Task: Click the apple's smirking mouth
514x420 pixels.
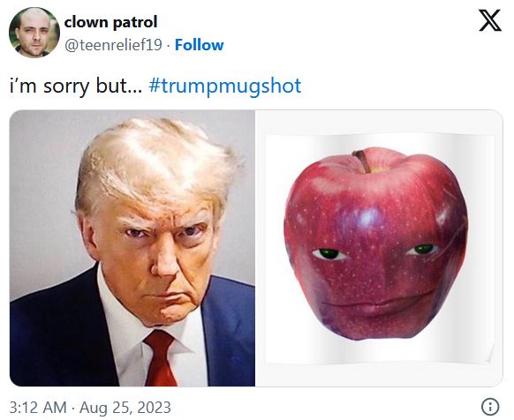Action: 377,304
